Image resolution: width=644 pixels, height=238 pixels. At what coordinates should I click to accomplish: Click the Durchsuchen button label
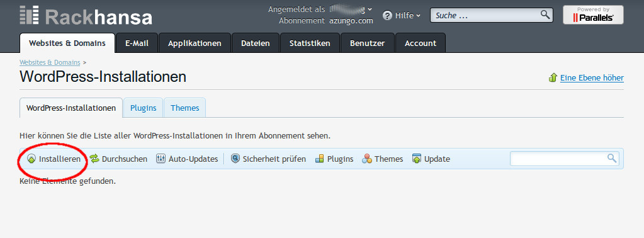[125, 159]
